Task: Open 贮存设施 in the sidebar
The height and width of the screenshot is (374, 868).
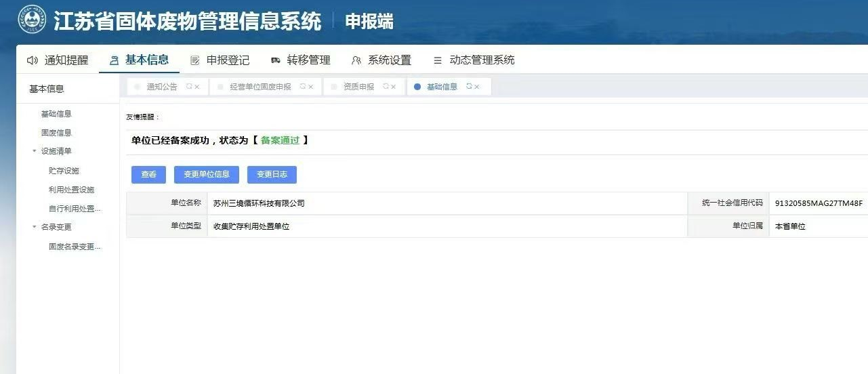Action: [64, 171]
